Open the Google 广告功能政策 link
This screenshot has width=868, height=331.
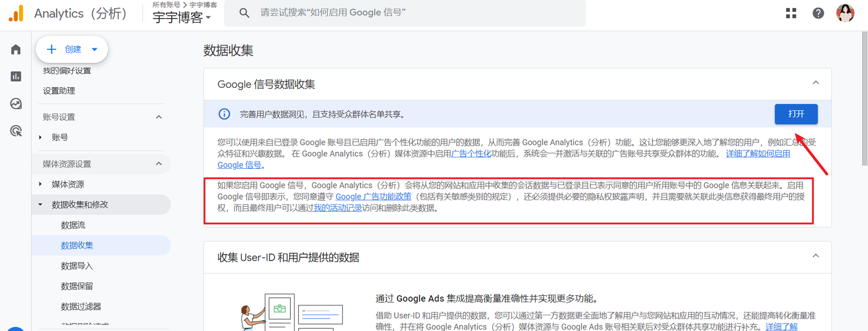click(x=373, y=196)
